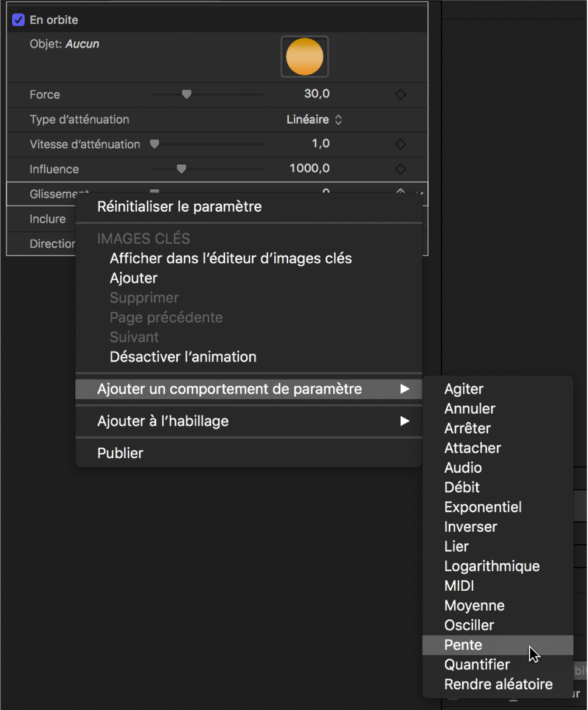Uncheck the En orbite behavior checkbox
Viewport: 588px width, 710px height.
pyautogui.click(x=18, y=20)
